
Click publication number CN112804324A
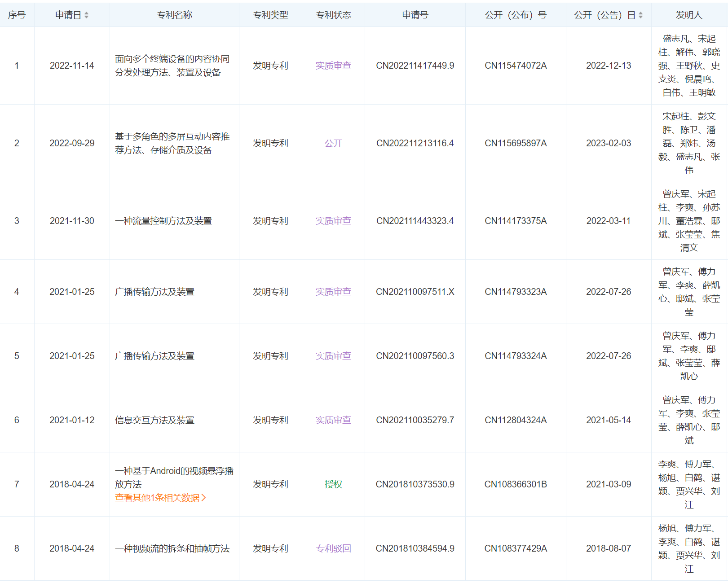[x=516, y=420]
